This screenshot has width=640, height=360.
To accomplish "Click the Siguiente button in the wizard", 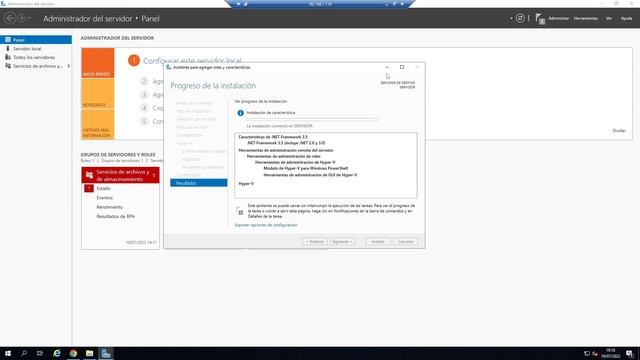I will [x=342, y=242].
